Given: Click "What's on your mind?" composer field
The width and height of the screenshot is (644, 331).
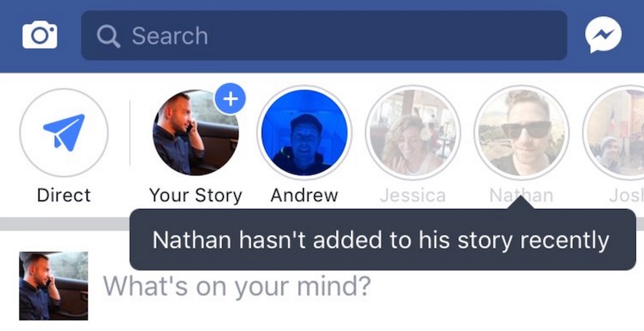Looking at the screenshot, I should (237, 286).
